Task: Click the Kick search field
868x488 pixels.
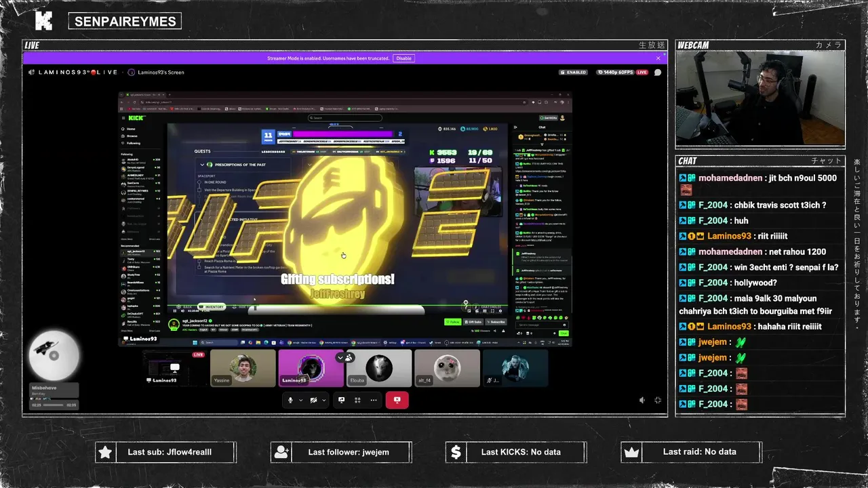Action: point(344,118)
